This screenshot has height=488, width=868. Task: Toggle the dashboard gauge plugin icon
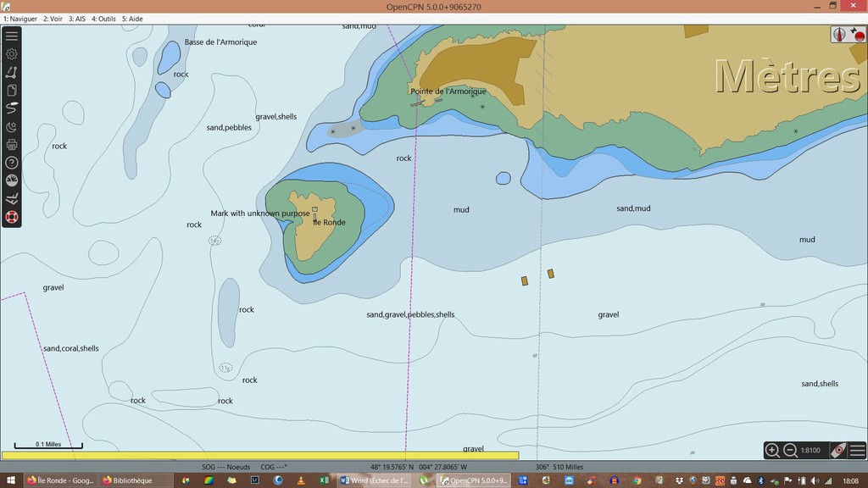coord(12,181)
